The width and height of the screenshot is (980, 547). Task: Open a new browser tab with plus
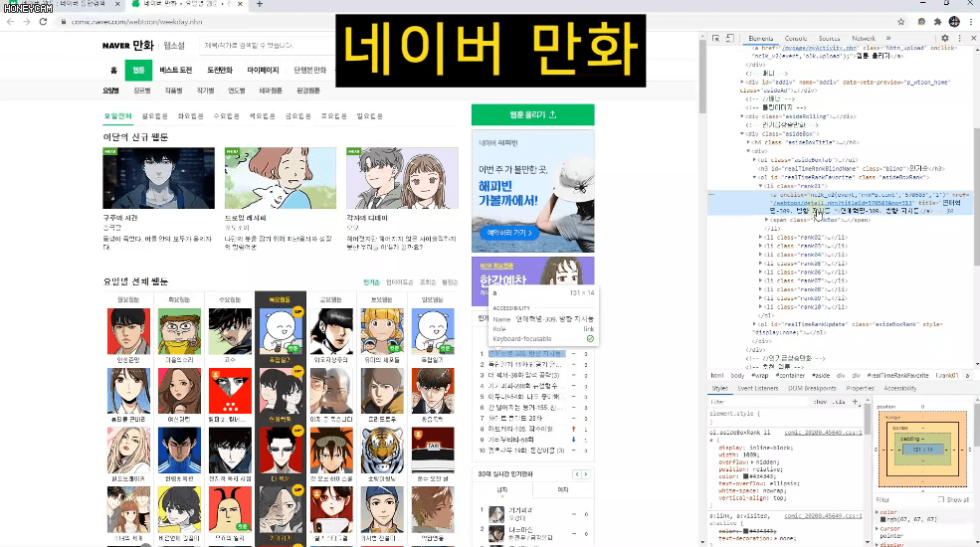point(260,4)
